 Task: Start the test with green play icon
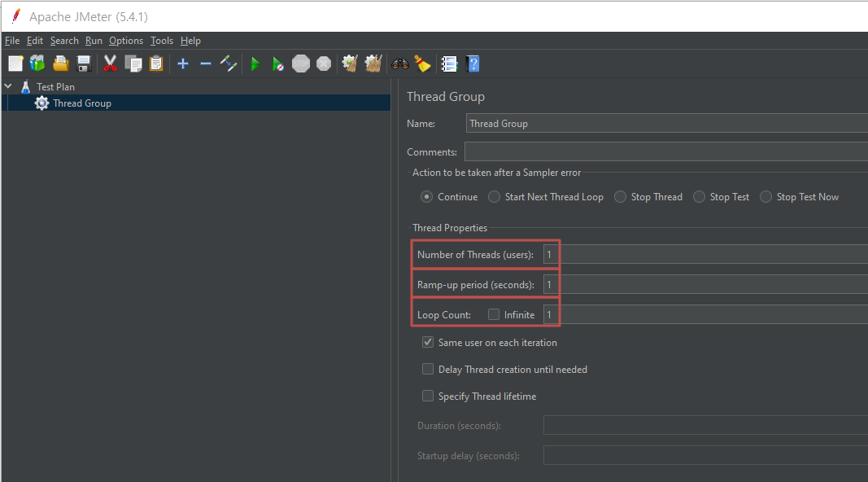click(255, 64)
